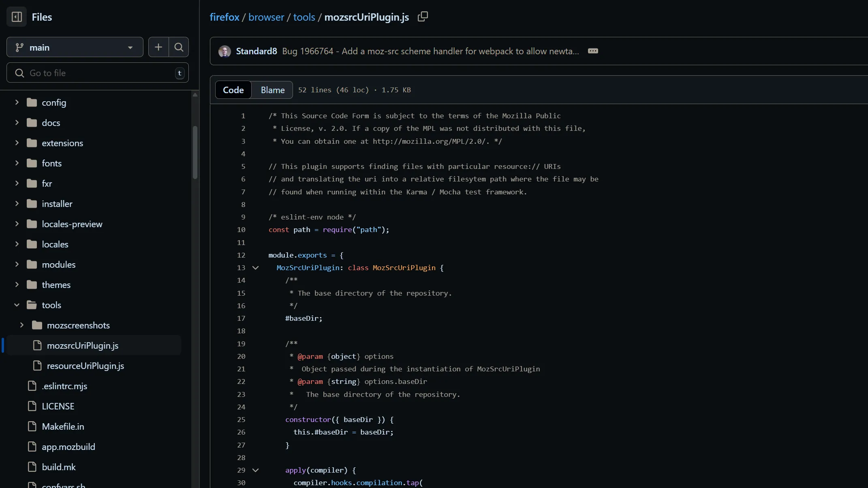Screen dimensions: 868x488
Task: Click the docs folder icon
Action: click(x=32, y=123)
